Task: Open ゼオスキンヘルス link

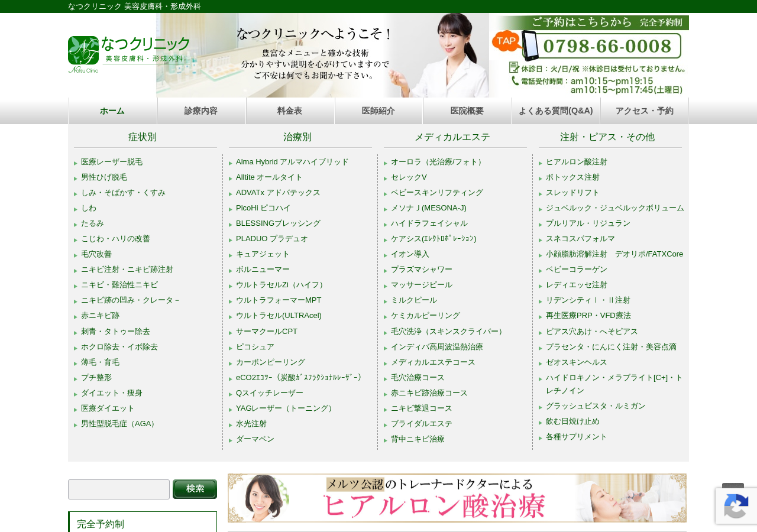Action: coord(577,362)
